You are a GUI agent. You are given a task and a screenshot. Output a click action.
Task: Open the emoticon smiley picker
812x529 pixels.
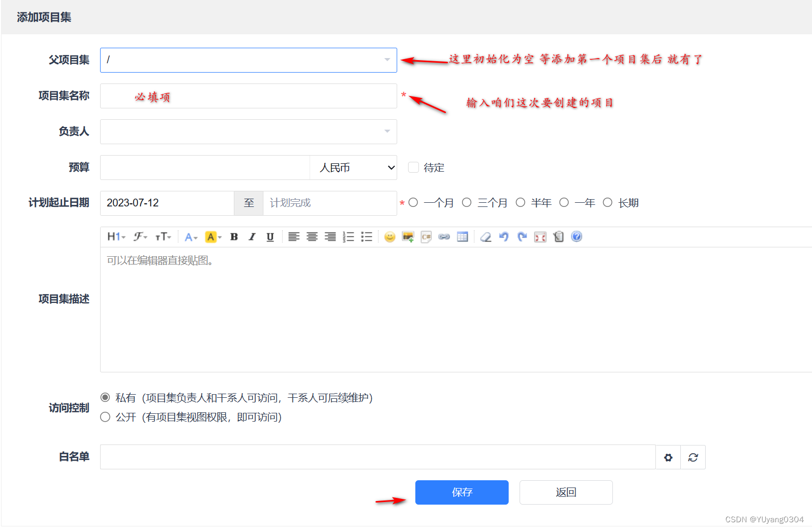[390, 237]
